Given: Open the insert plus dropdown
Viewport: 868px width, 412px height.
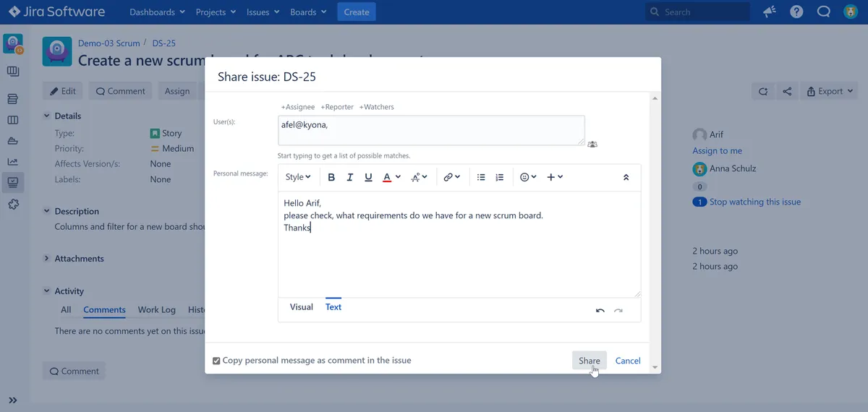Looking at the screenshot, I should [555, 177].
